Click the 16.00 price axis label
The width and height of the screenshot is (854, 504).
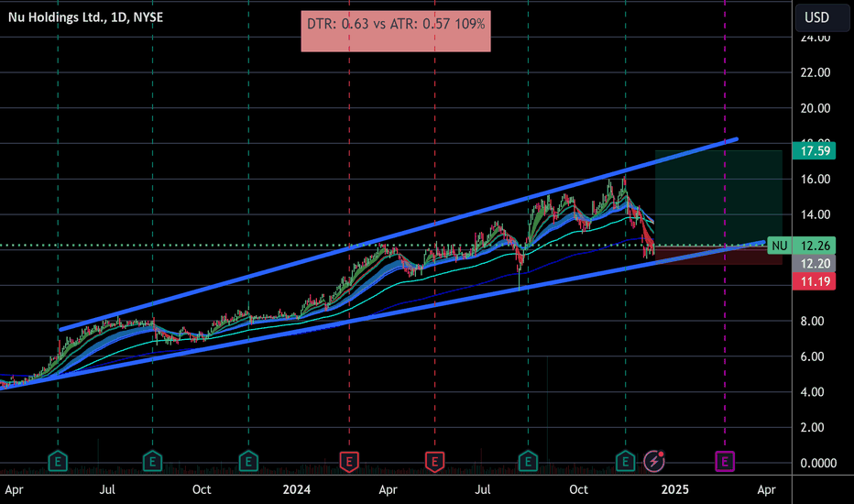click(x=815, y=180)
